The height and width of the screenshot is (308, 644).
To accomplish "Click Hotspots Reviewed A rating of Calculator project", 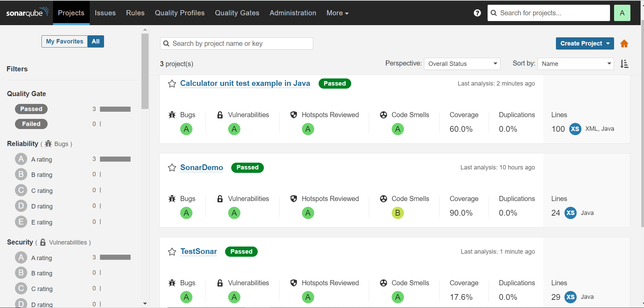I will click(x=308, y=129).
